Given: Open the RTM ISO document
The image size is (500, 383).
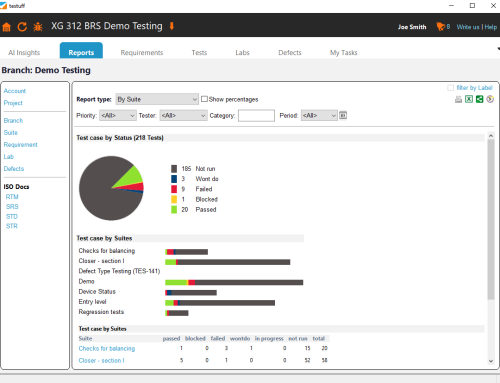Looking at the screenshot, I should pyautogui.click(x=12, y=197).
